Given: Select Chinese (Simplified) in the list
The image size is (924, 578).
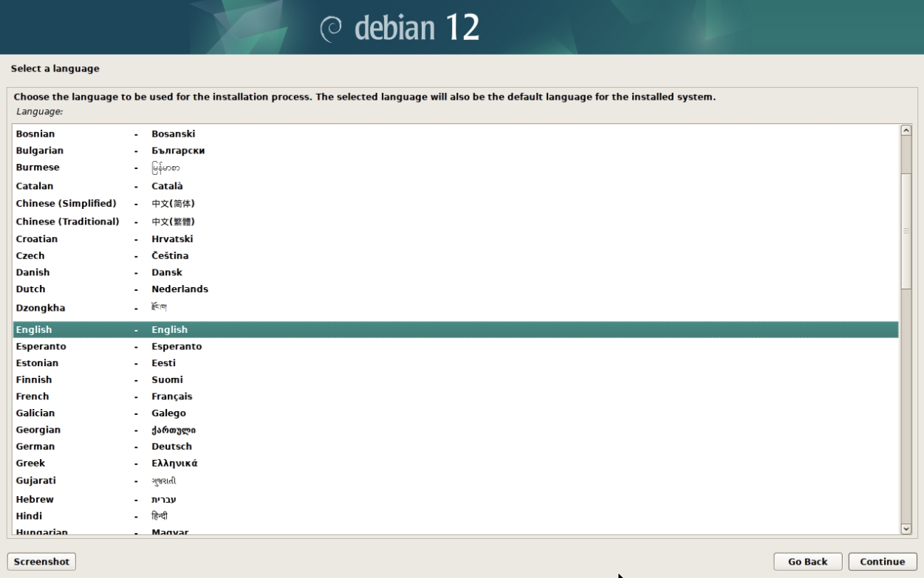Looking at the screenshot, I should tap(456, 204).
